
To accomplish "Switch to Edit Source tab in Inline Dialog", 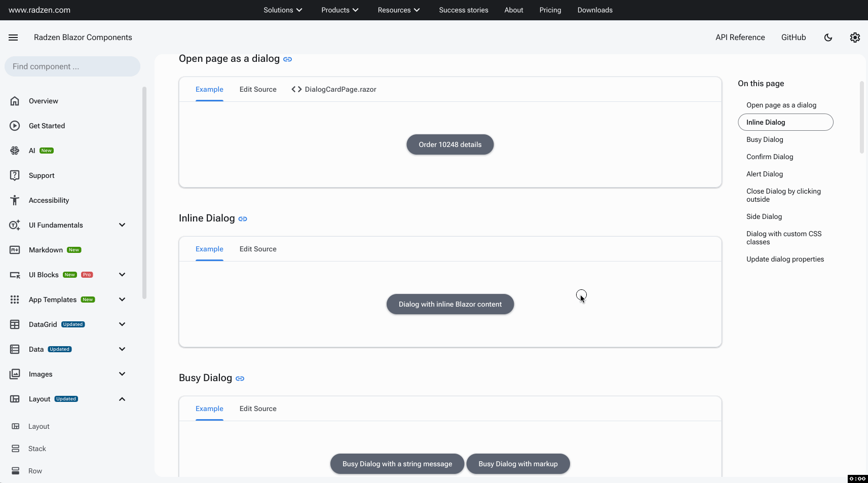I will pyautogui.click(x=258, y=249).
